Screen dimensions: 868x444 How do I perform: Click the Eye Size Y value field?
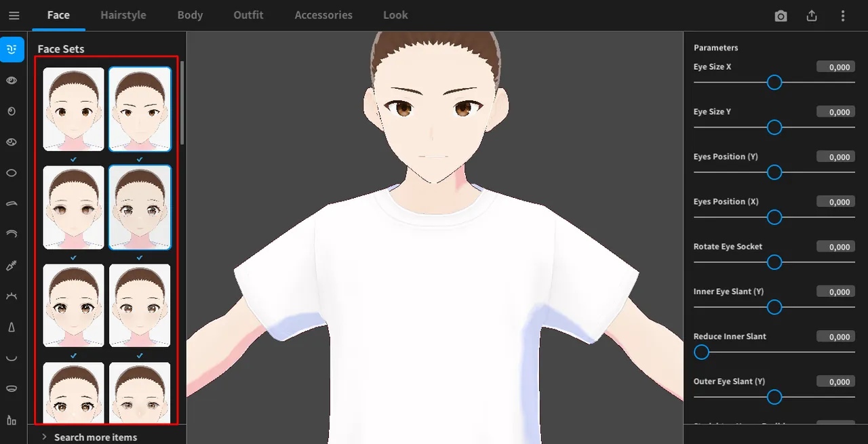click(835, 112)
